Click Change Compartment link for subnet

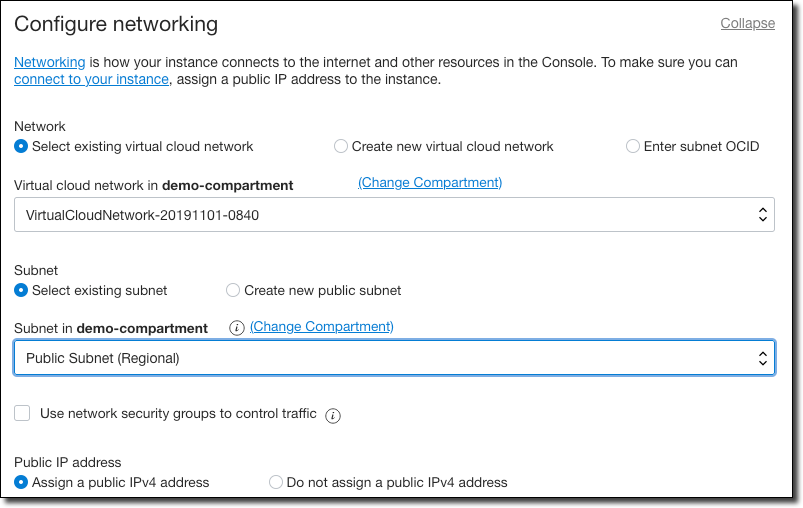click(321, 326)
